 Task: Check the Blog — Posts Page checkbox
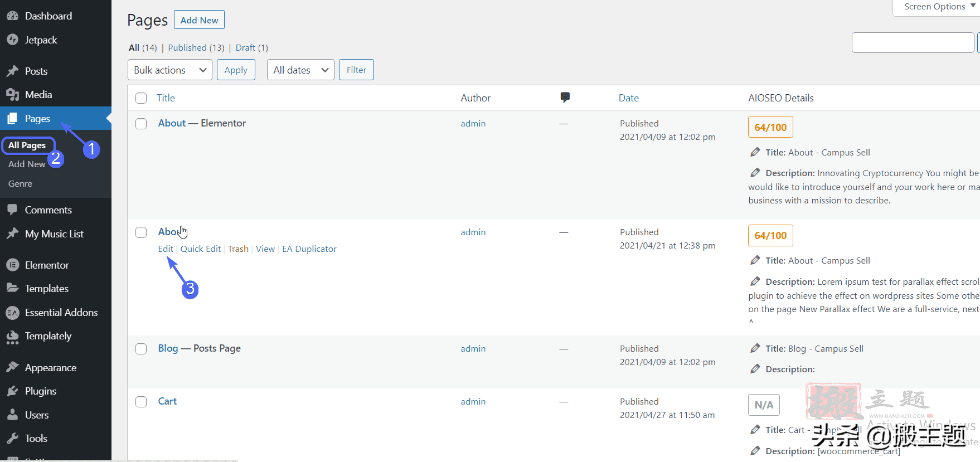pos(141,349)
